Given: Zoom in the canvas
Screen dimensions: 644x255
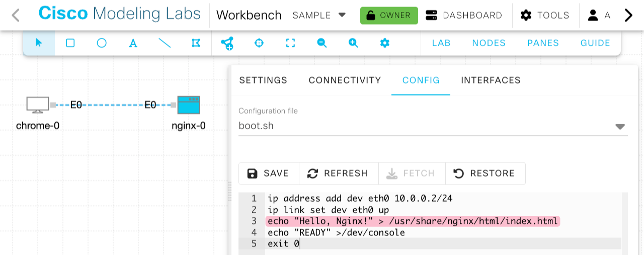Looking at the screenshot, I should coord(353,43).
